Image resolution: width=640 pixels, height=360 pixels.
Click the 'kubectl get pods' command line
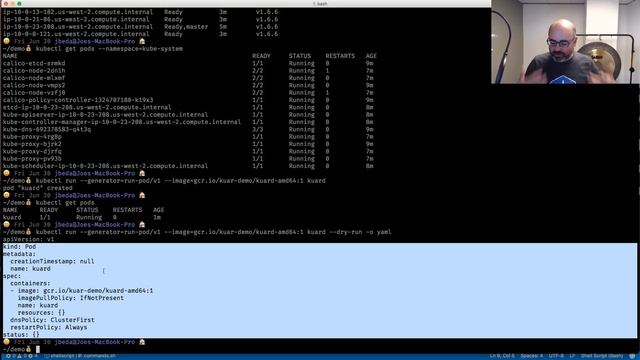tap(65, 203)
